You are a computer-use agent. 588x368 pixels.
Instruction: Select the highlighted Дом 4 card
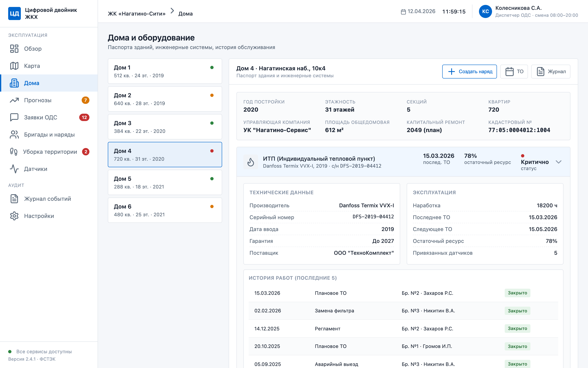[165, 155]
